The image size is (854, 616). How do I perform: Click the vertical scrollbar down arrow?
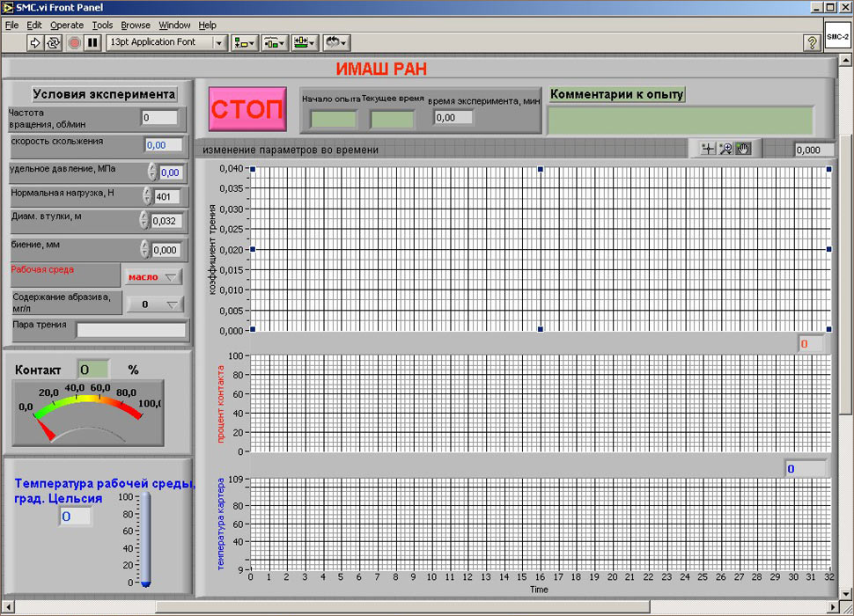tap(846, 593)
